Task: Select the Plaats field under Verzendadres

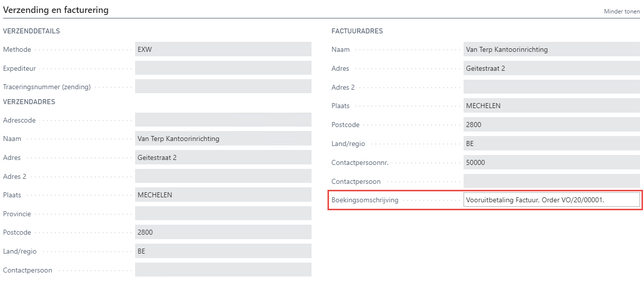Action: point(223,195)
